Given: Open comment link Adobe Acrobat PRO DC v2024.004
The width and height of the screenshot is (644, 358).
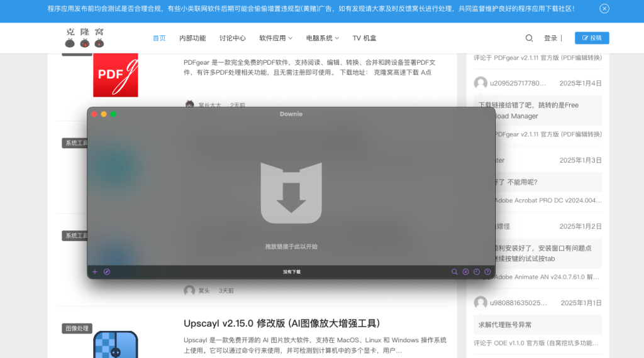Looking at the screenshot, I should 548,200.
